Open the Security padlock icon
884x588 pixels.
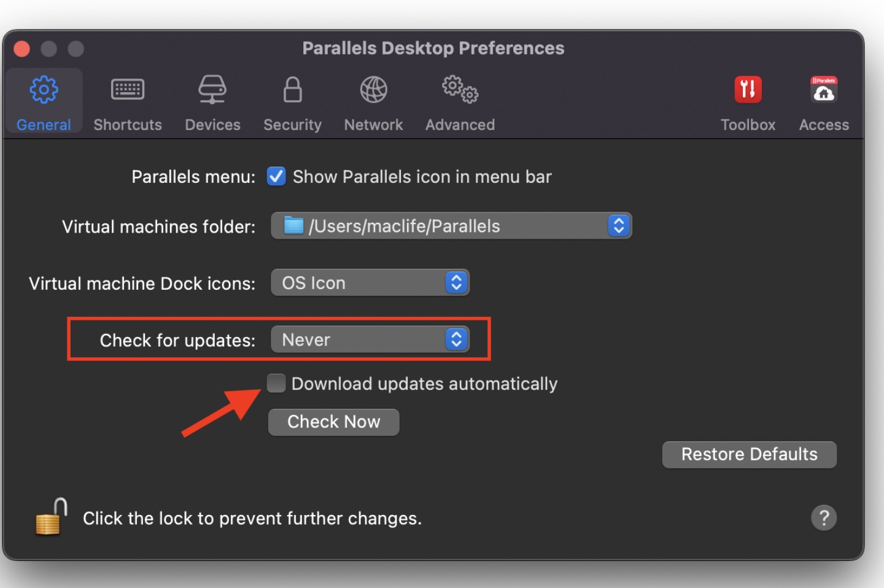click(292, 90)
